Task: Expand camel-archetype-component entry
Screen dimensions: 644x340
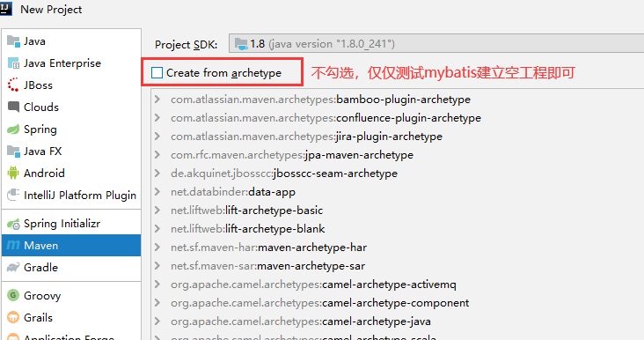Action: (157, 303)
